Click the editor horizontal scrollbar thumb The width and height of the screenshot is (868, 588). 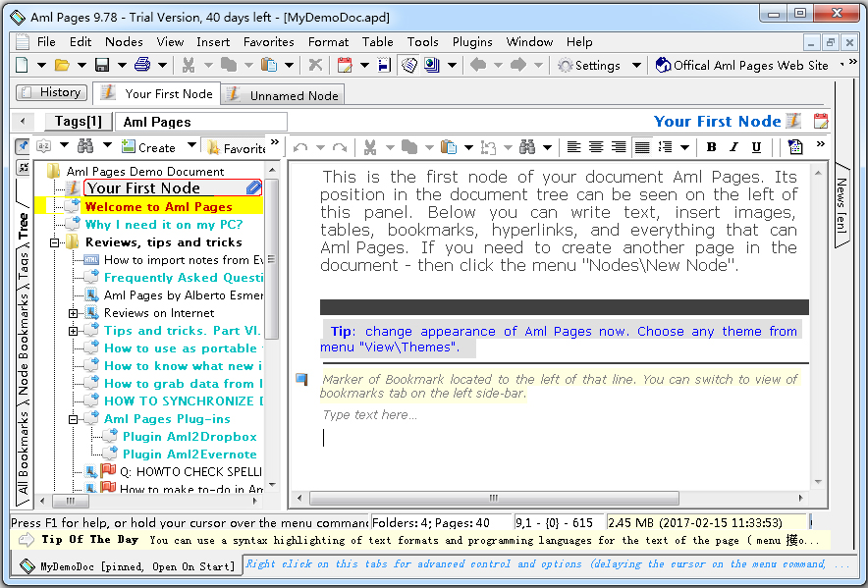494,499
